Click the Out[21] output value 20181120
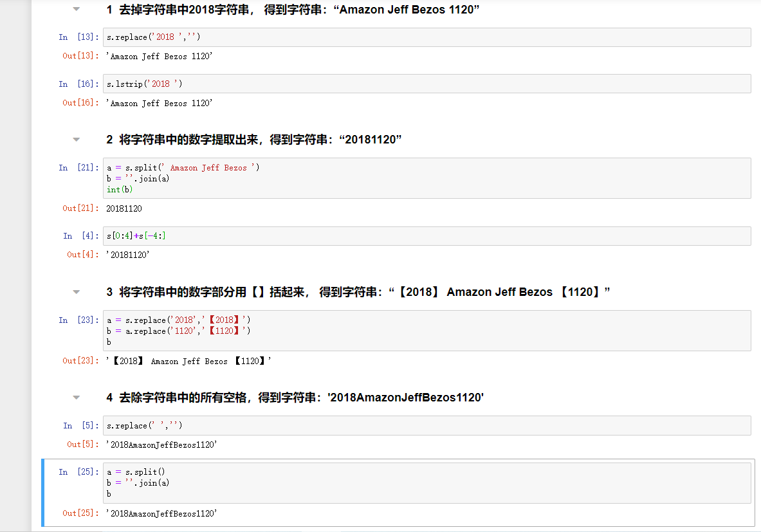 (x=124, y=208)
